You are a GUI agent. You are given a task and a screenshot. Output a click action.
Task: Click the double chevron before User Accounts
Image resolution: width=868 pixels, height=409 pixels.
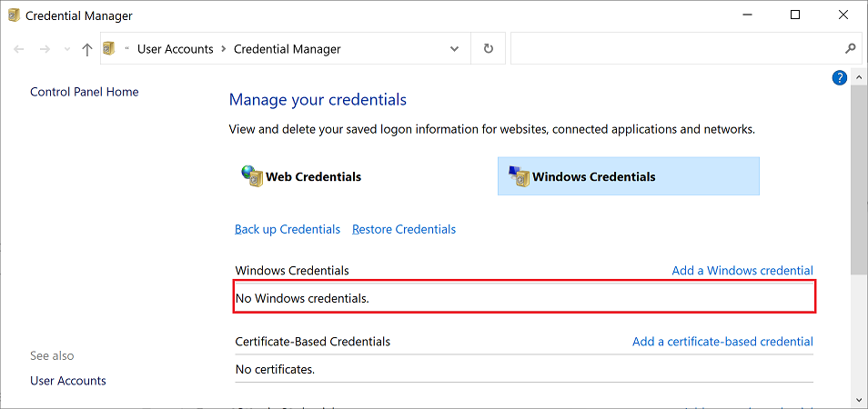coord(126,49)
